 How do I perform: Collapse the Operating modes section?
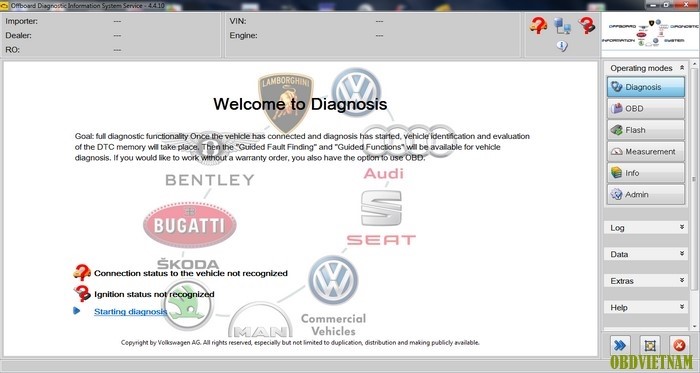point(682,68)
